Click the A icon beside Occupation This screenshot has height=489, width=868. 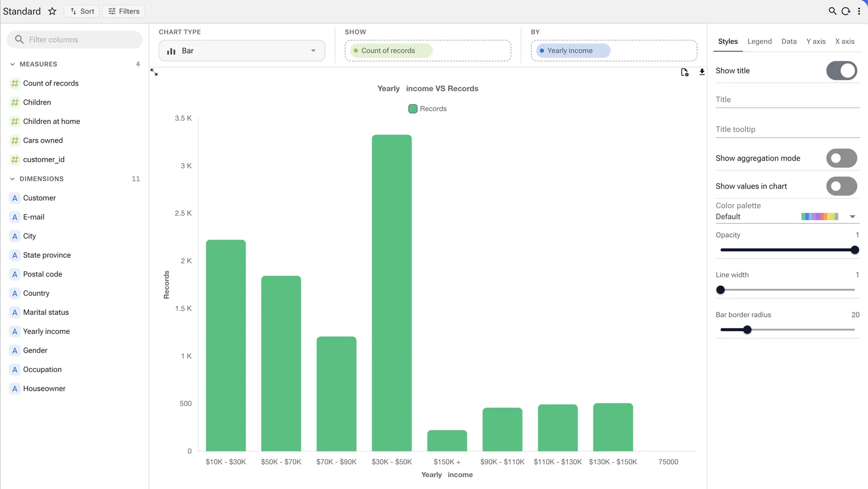click(x=15, y=369)
